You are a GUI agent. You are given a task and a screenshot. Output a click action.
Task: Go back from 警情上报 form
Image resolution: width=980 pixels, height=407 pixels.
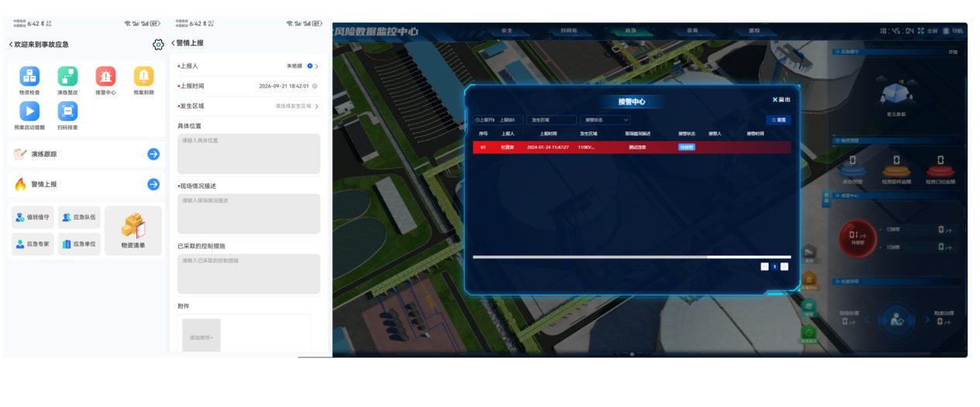(173, 43)
